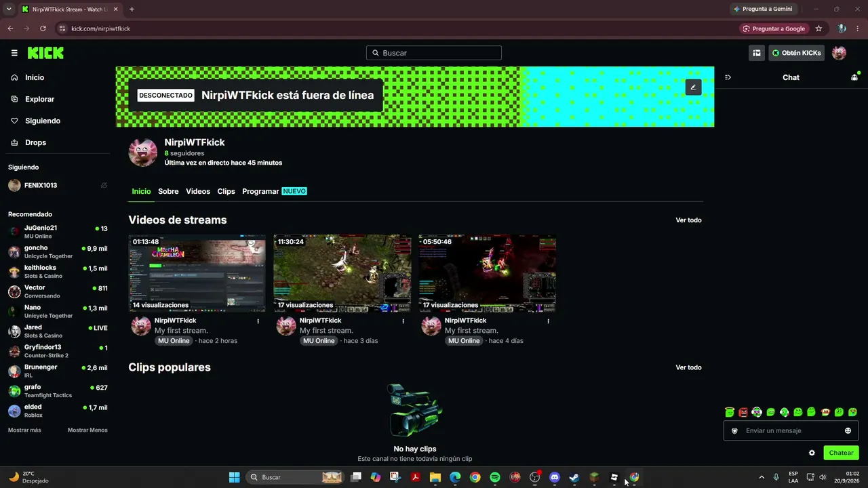Open the 01:13:48 stream video thumbnail

point(197,273)
